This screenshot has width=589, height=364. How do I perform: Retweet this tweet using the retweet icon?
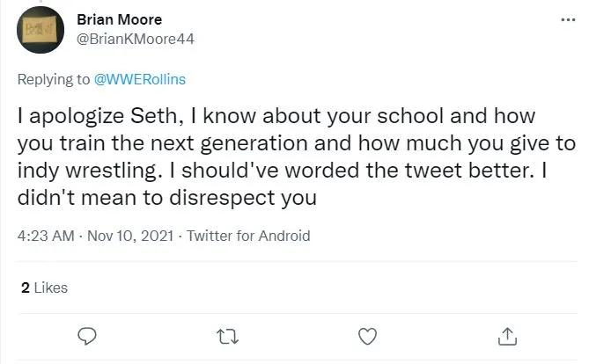click(x=226, y=335)
